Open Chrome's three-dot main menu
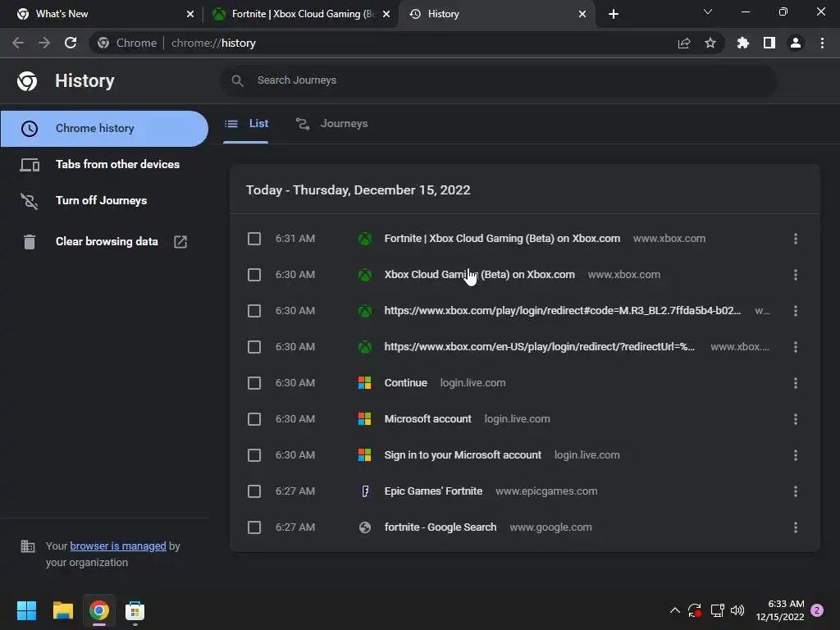 (822, 43)
